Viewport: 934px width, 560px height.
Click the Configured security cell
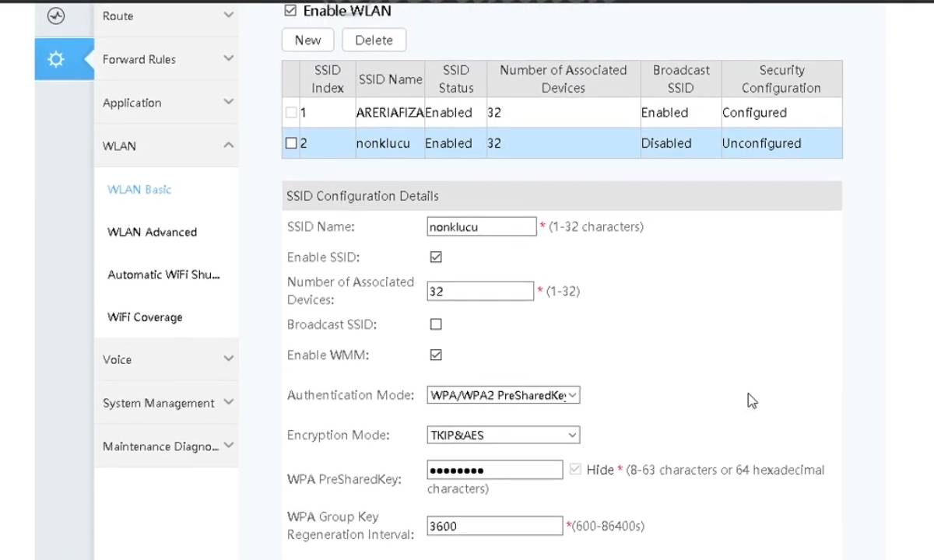click(781, 113)
